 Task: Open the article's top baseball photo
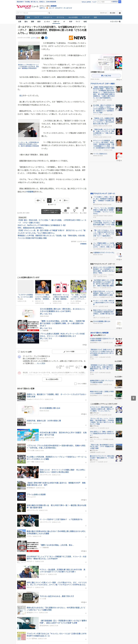[29, 52]
